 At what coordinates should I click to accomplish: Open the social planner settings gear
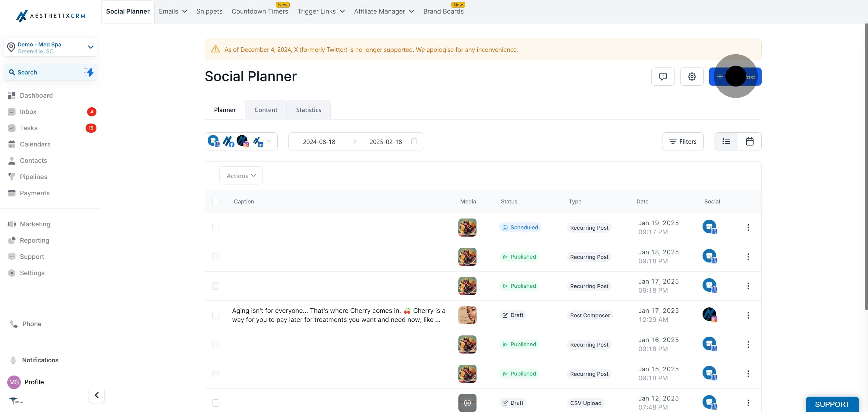click(691, 77)
